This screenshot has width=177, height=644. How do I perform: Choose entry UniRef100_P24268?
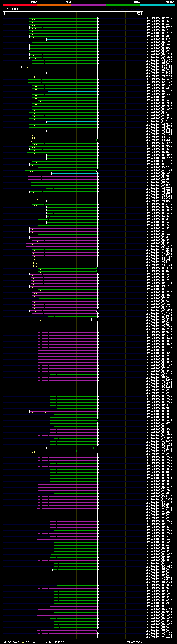click(x=159, y=387)
